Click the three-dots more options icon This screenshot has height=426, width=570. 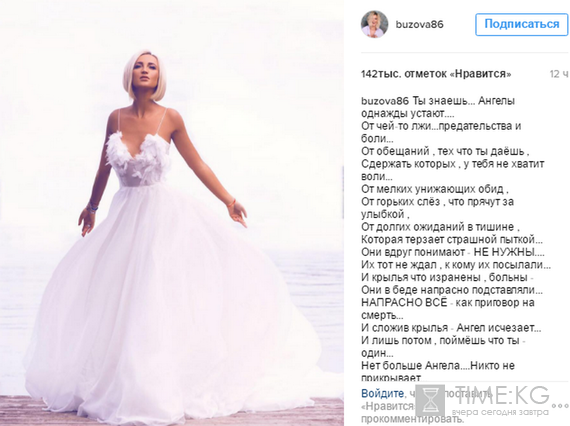560,406
